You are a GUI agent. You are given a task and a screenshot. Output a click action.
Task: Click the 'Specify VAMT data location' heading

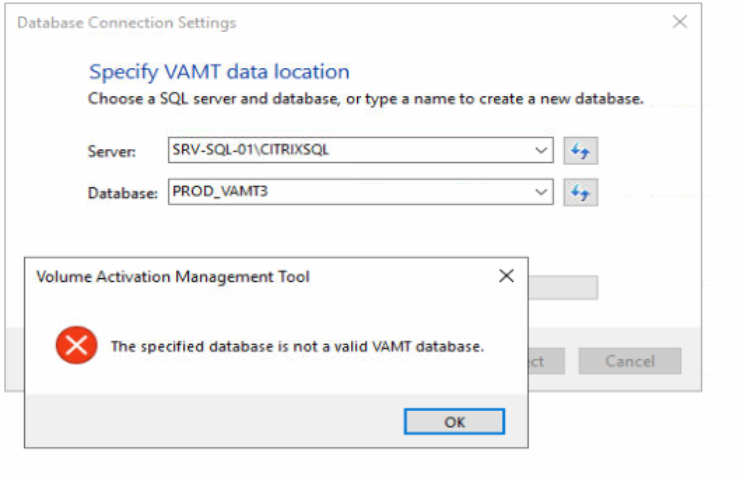219,72
